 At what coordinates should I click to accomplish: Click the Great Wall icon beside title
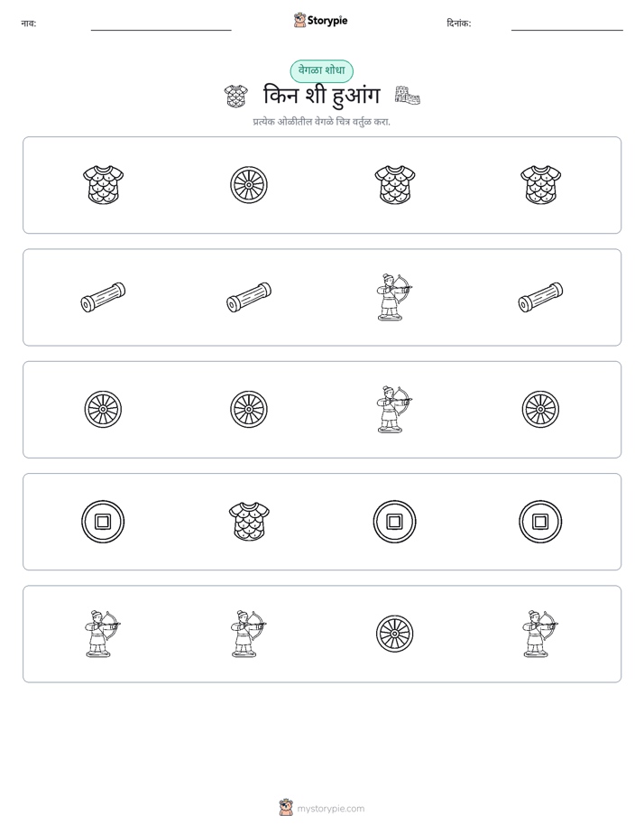tap(408, 95)
